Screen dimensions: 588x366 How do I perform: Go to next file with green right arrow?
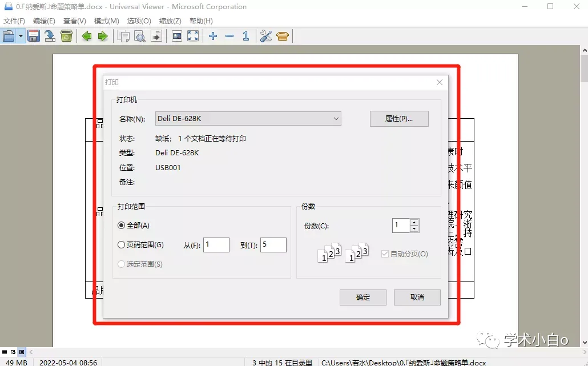coord(103,36)
